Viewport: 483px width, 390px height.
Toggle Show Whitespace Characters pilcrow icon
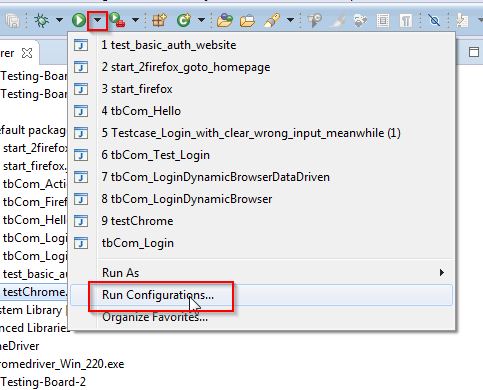tap(406, 21)
